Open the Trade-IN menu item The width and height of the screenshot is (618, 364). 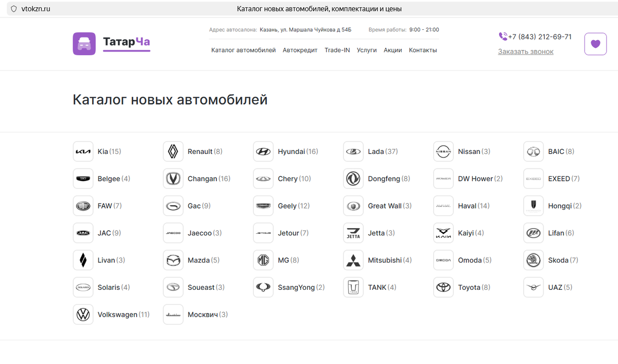pyautogui.click(x=337, y=50)
